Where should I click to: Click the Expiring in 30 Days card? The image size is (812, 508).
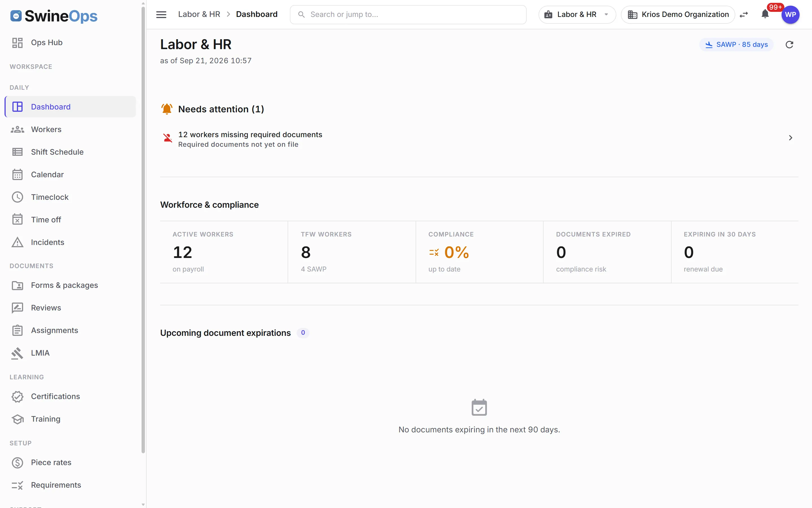pos(735,252)
